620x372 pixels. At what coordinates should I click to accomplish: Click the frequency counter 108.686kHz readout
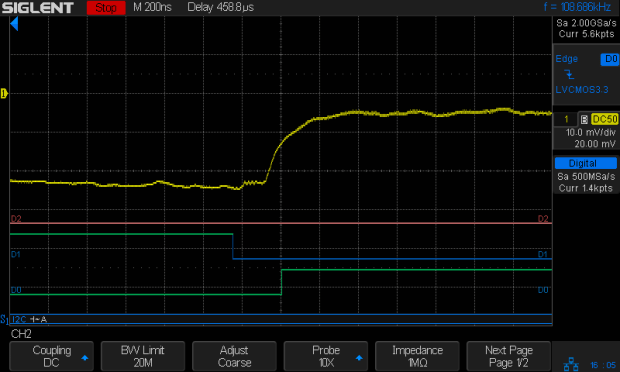point(577,7)
